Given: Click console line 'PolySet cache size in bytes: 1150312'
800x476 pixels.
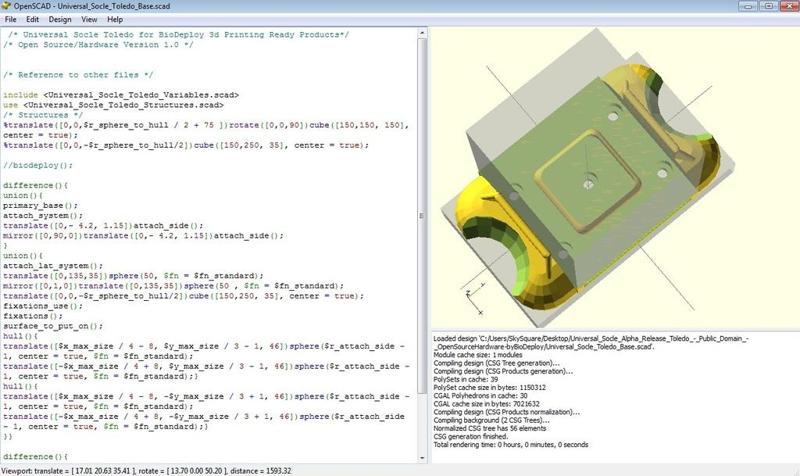Looking at the screenshot, I should click(x=489, y=387).
